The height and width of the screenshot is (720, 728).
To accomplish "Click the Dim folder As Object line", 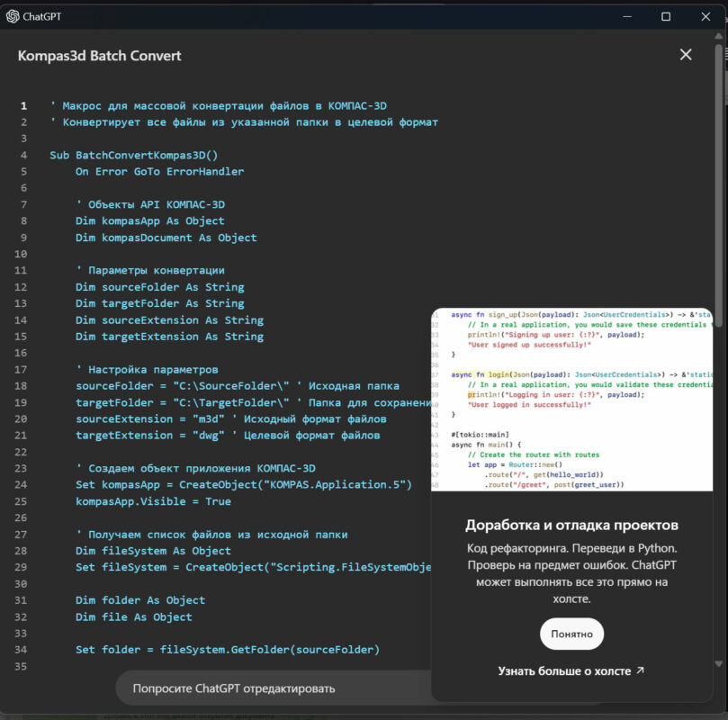I will 140,600.
